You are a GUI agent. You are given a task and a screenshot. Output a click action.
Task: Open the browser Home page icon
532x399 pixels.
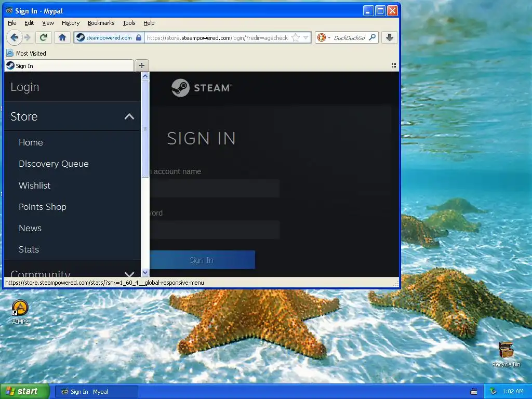(x=62, y=37)
